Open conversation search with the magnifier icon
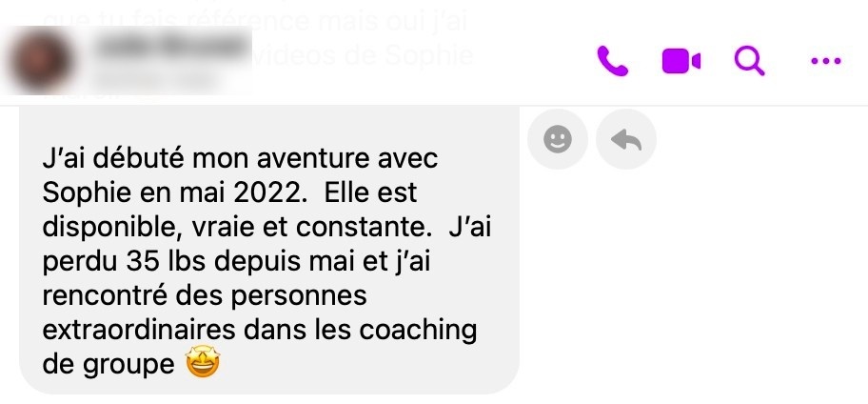 (x=750, y=60)
